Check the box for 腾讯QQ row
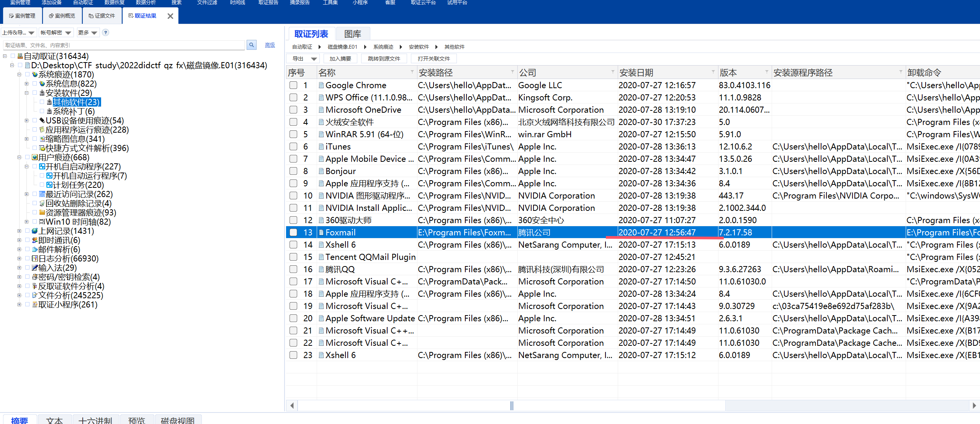The width and height of the screenshot is (980, 424). pyautogui.click(x=293, y=269)
